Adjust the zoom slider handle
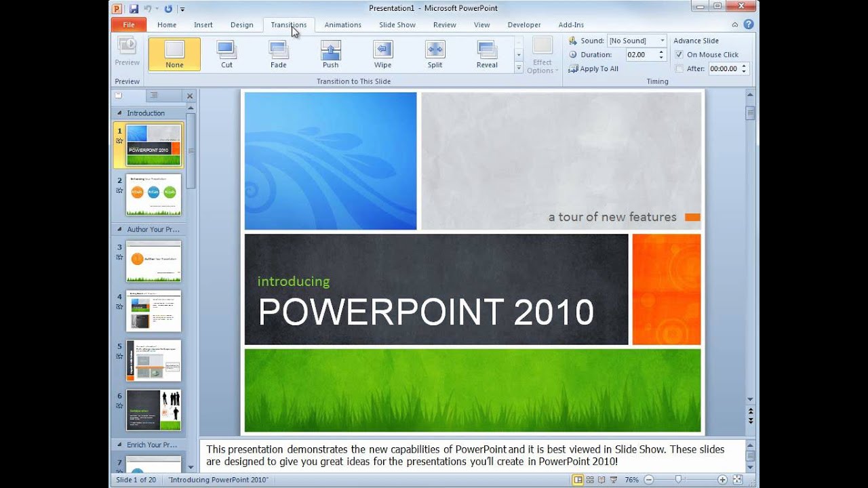 [x=678, y=480]
